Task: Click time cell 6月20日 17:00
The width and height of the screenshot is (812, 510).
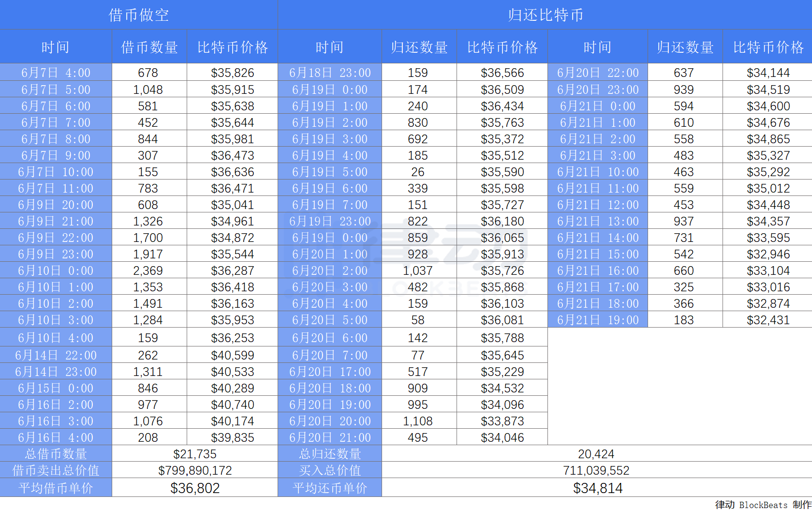Action: [330, 372]
